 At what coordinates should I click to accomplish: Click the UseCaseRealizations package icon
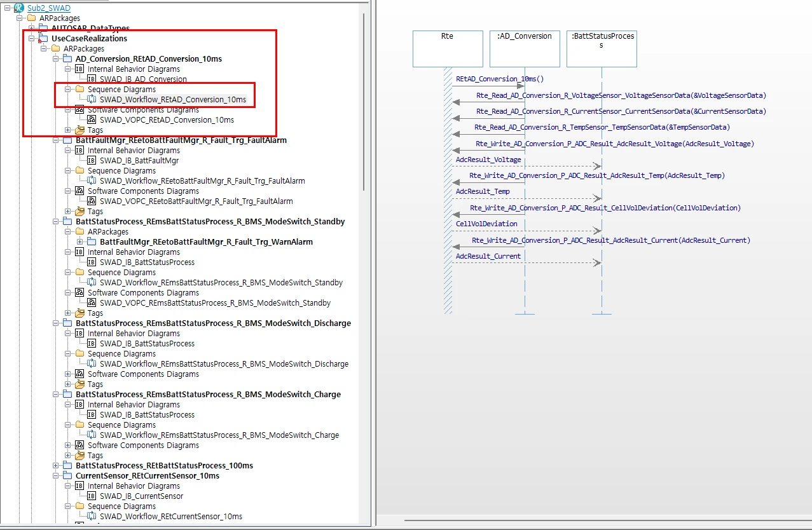click(x=43, y=39)
